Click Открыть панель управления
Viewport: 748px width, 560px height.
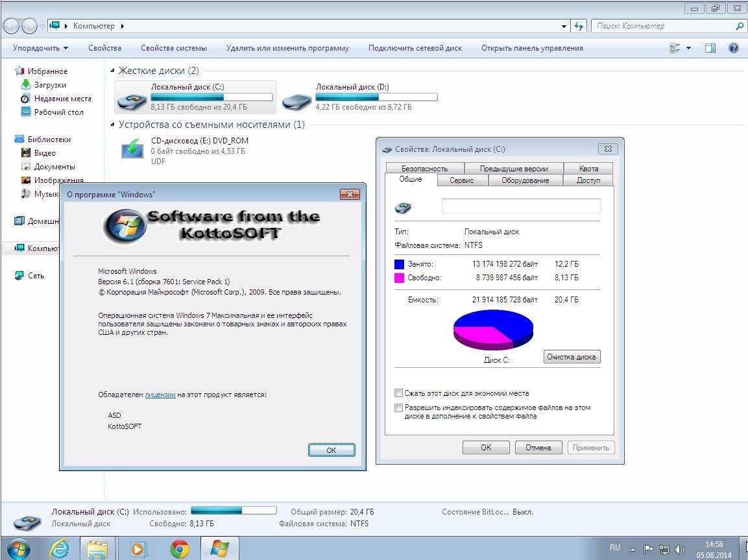532,48
